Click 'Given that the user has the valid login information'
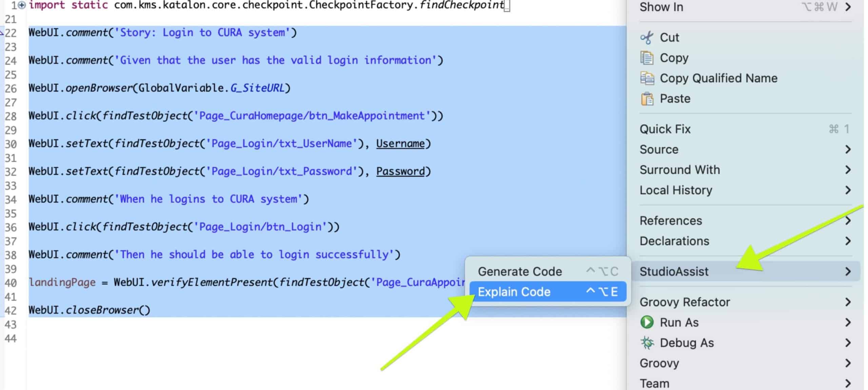This screenshot has height=390, width=868. pos(276,60)
